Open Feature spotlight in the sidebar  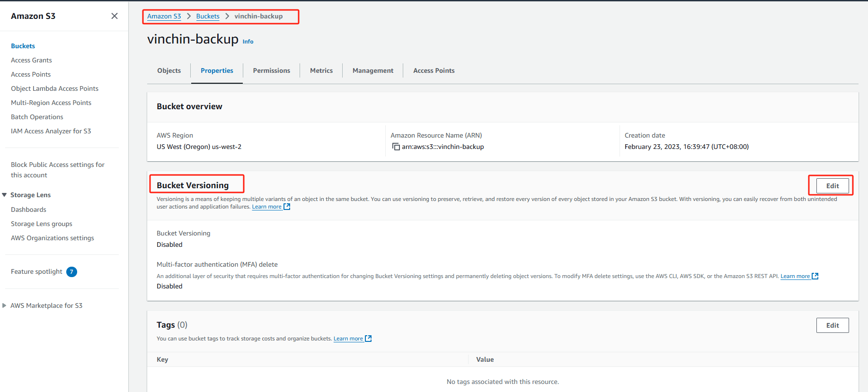pyautogui.click(x=36, y=271)
